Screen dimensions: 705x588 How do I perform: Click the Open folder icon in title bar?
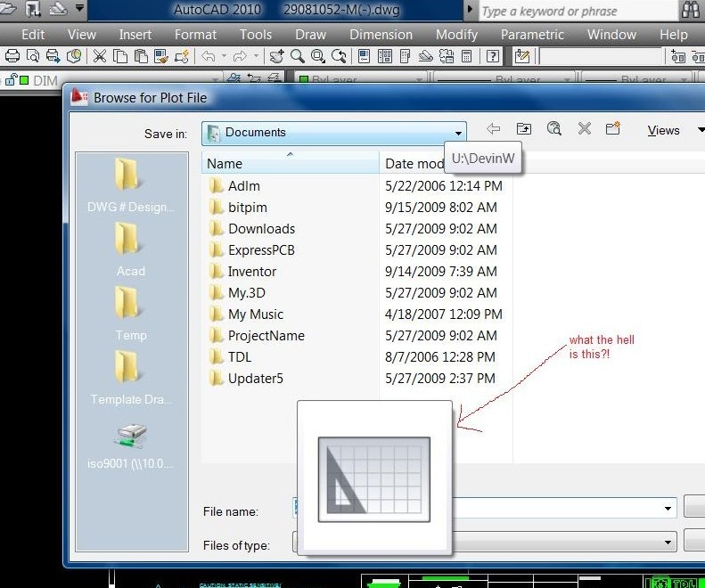point(8,9)
